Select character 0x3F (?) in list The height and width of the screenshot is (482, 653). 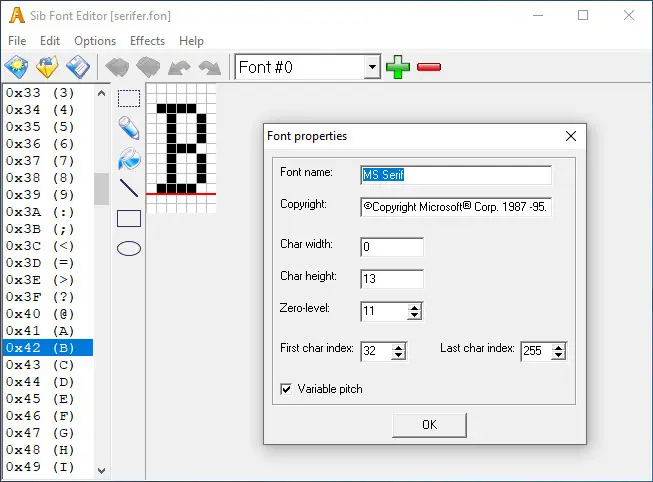click(x=47, y=297)
